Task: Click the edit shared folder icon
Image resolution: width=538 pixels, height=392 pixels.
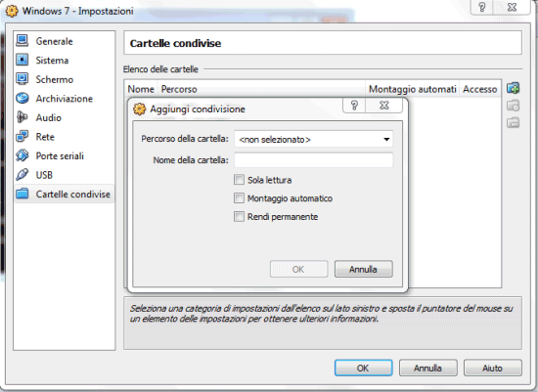Action: tap(513, 106)
